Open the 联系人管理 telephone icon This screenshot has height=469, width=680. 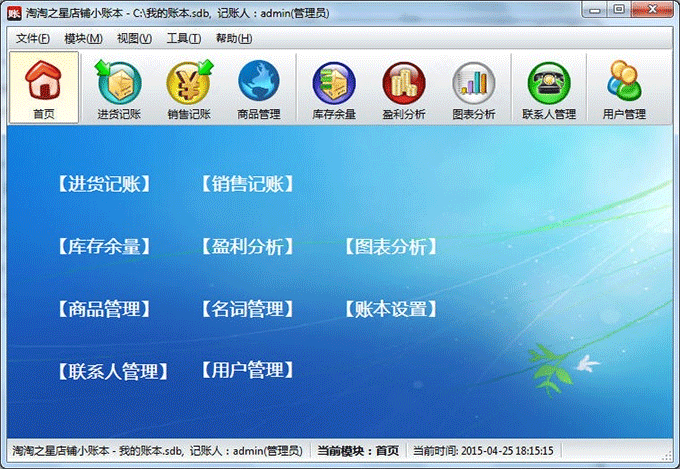pos(549,90)
